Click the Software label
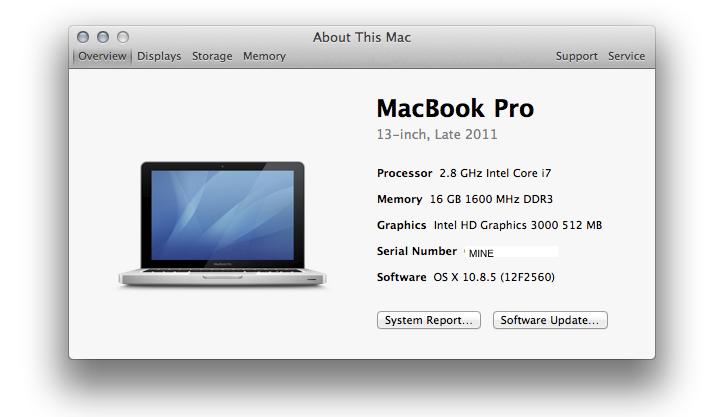The width and height of the screenshot is (710, 417). (x=401, y=277)
